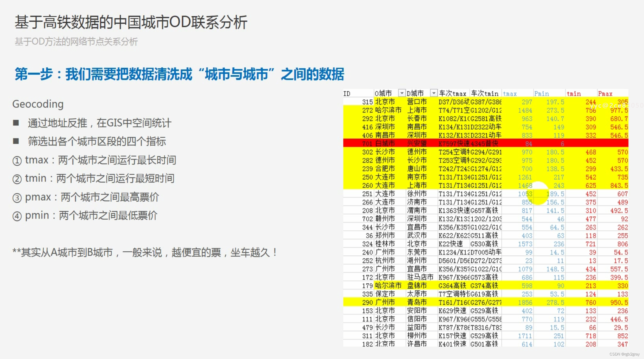Select the 车次tmax column header
Viewport: 644px width, 359px height.
(453, 94)
